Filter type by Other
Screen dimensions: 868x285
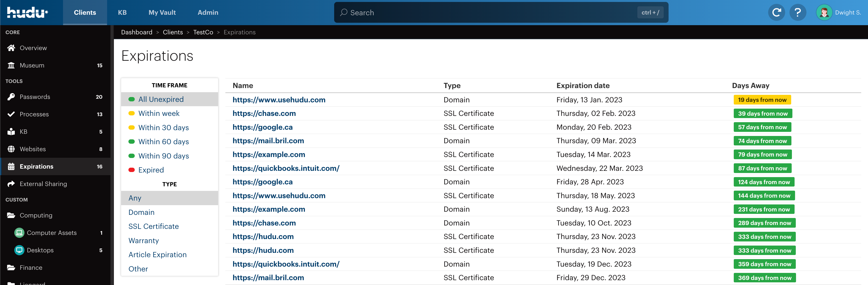click(x=169, y=269)
